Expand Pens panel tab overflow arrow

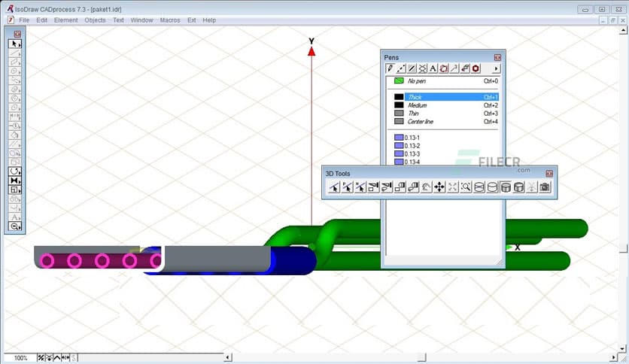click(x=497, y=68)
